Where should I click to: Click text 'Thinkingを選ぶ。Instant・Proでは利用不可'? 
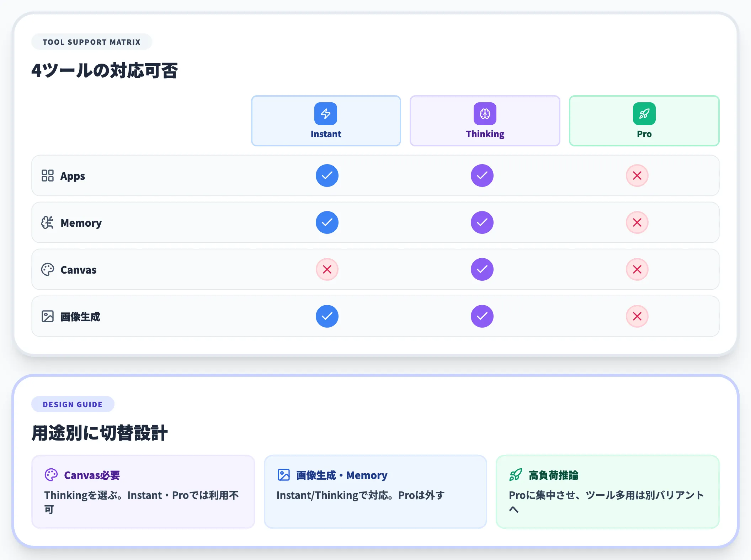[142, 502]
